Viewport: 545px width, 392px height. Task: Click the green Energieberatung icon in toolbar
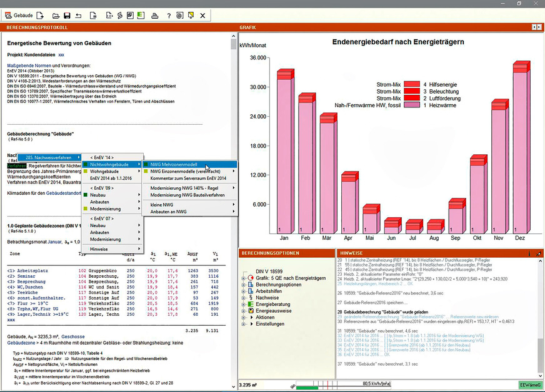(141, 15)
